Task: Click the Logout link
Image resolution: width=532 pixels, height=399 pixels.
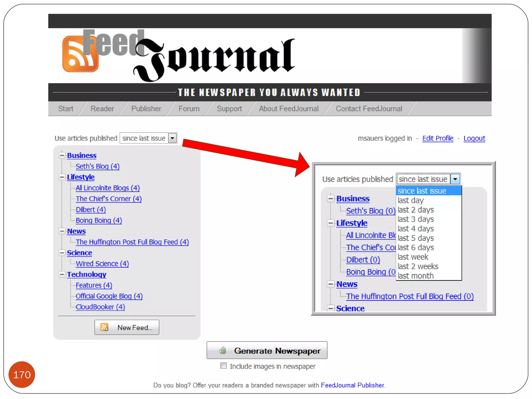Action: 474,138
